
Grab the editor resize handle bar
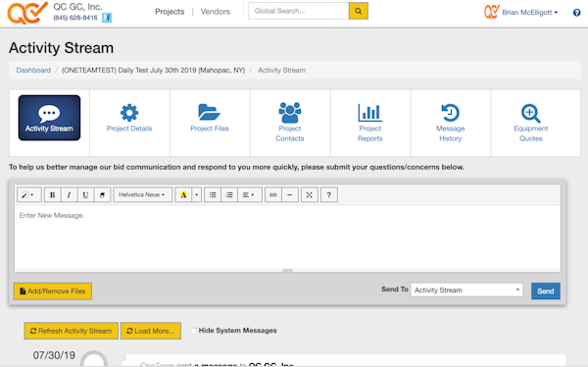pyautogui.click(x=287, y=271)
